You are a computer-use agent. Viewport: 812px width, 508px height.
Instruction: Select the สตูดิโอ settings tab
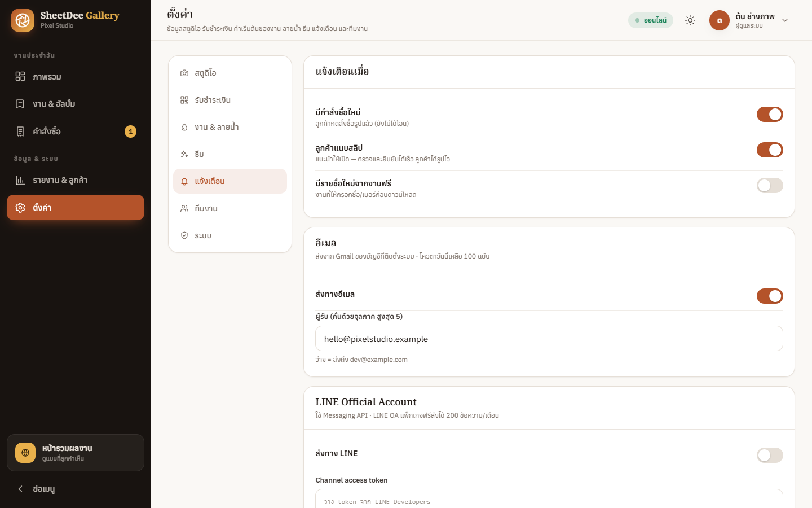pos(230,73)
